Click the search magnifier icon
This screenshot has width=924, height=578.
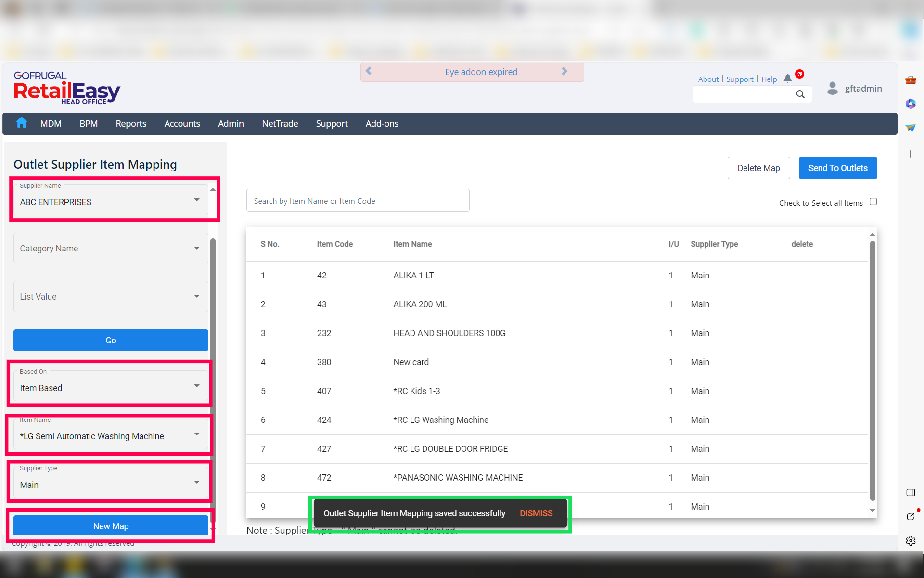point(800,94)
